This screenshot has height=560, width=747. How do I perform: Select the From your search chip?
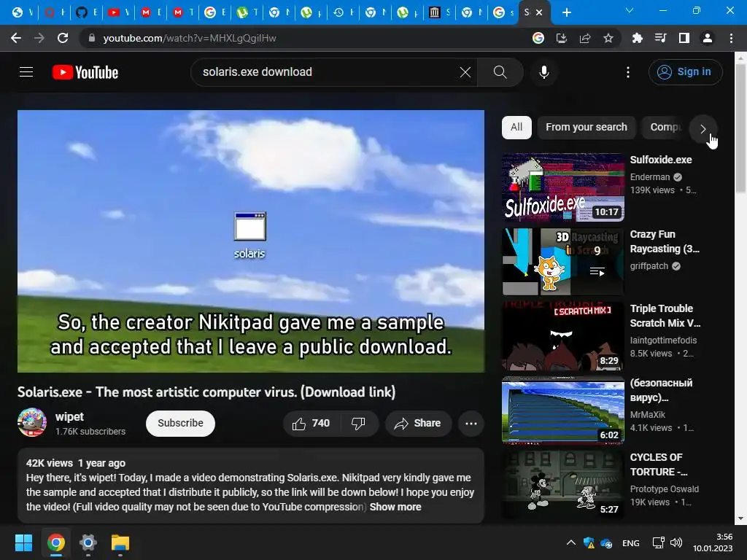click(587, 127)
